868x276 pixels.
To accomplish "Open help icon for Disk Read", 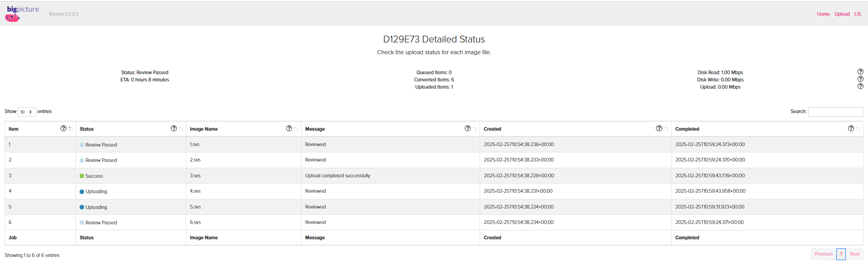I will pyautogui.click(x=860, y=72).
